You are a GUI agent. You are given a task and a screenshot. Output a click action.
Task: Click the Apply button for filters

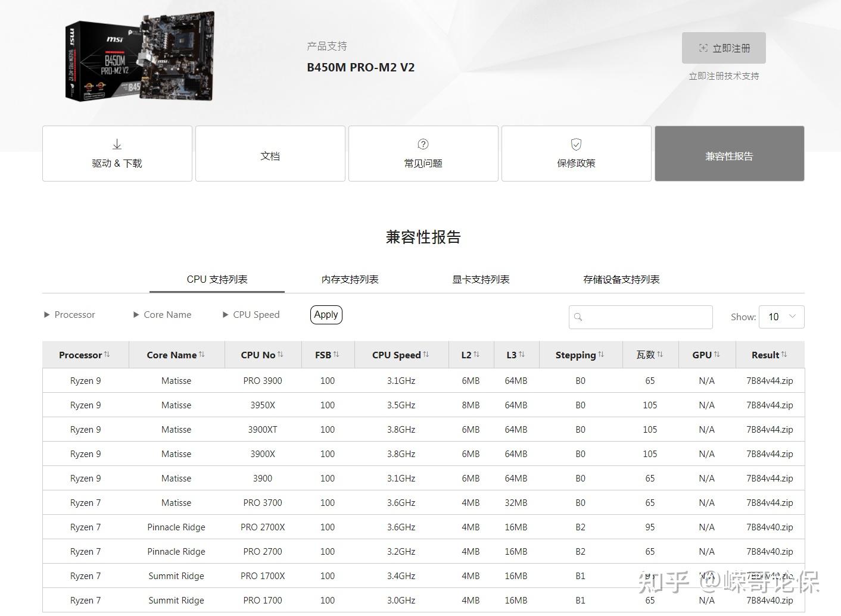click(326, 314)
